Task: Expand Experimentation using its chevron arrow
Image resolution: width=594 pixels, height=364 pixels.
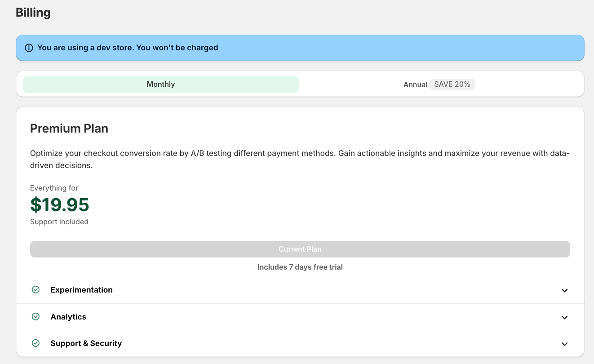Action: click(565, 290)
